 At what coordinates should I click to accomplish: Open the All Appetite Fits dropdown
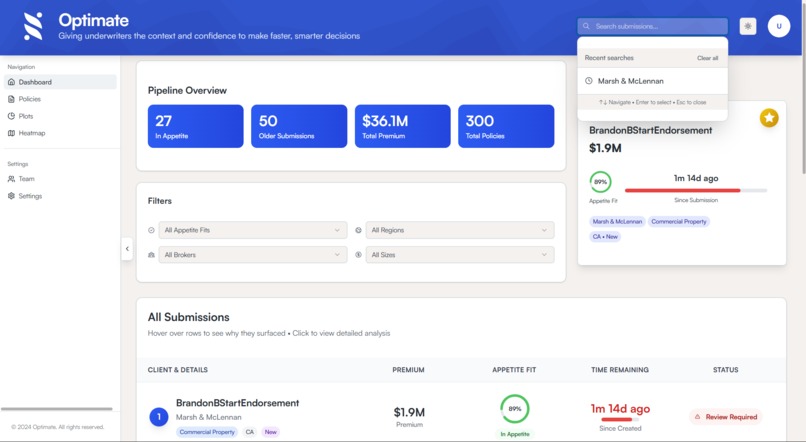click(x=252, y=230)
